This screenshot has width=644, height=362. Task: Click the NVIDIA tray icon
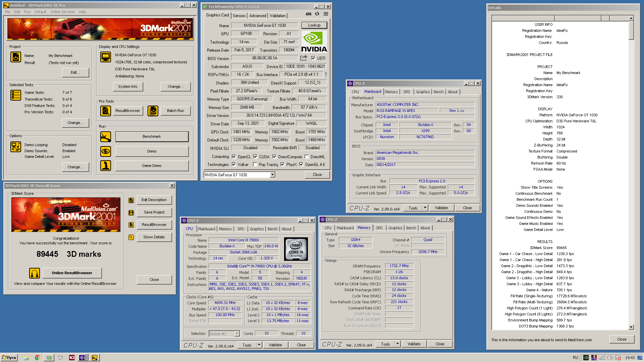(586, 358)
